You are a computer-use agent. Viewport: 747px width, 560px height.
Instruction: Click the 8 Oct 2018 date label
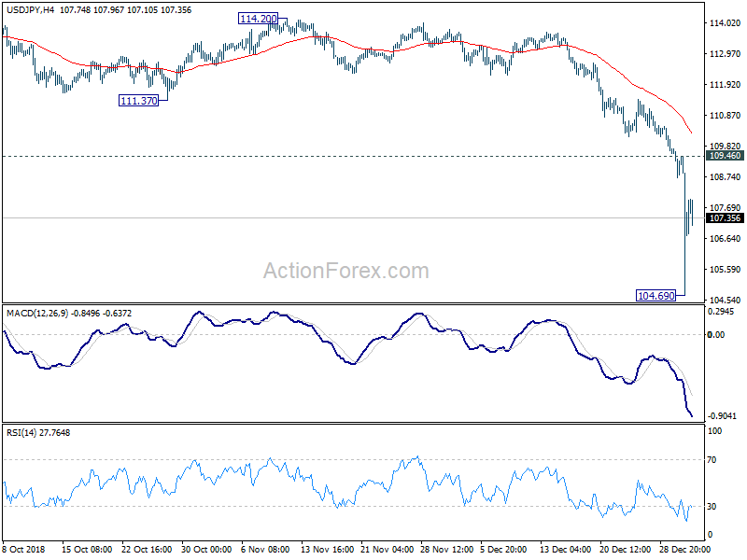pyautogui.click(x=24, y=549)
